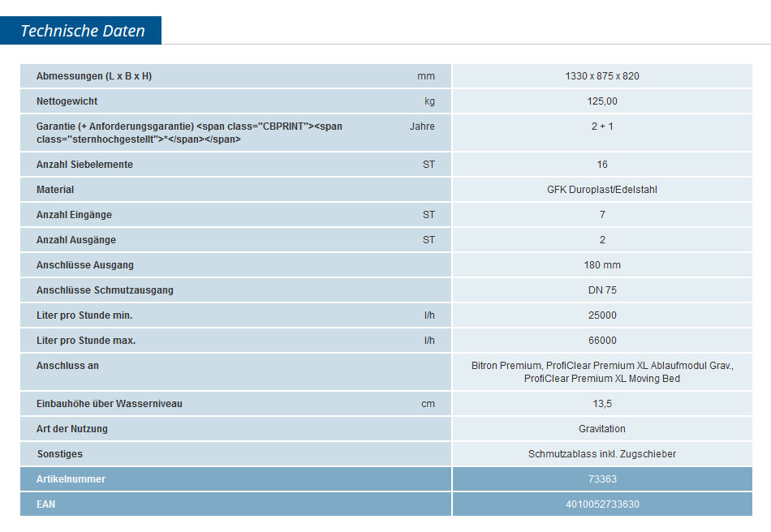Click the warranty value 2 + 1
771x532 pixels.
pyautogui.click(x=602, y=127)
